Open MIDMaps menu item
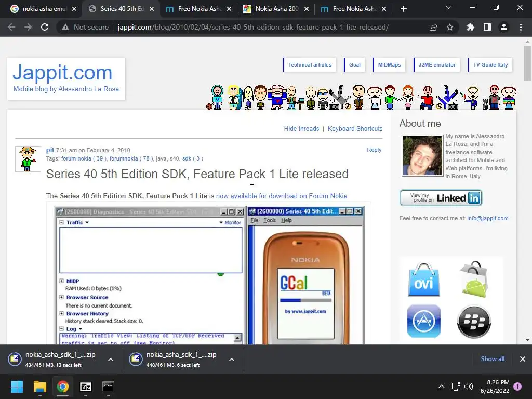Viewport: 532px width, 399px height. click(x=389, y=65)
